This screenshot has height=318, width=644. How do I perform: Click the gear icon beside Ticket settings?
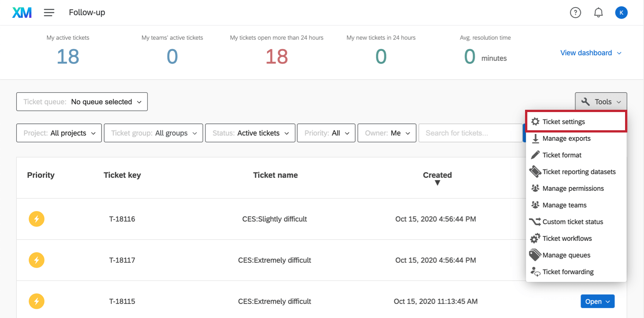tap(535, 122)
